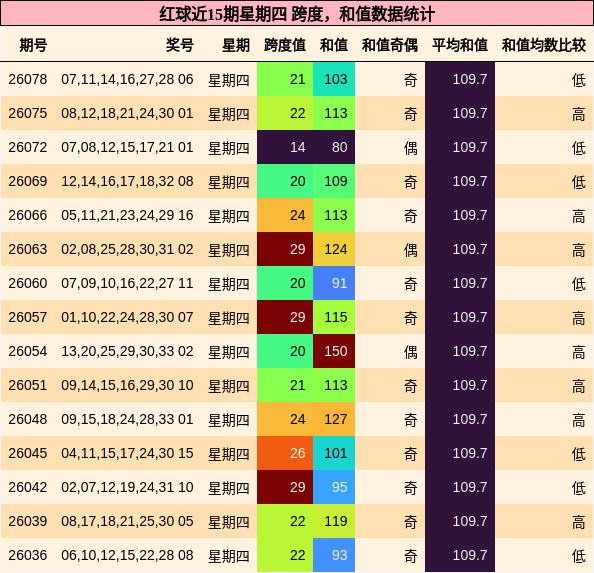Image resolution: width=594 pixels, height=573 pixels.
Task: Click sum value 127 in row 26048
Action: pos(334,419)
